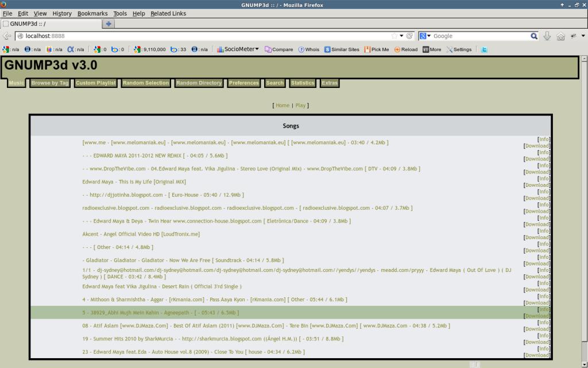
Task: Click the SEO toolbar Reload button
Action: pos(406,49)
